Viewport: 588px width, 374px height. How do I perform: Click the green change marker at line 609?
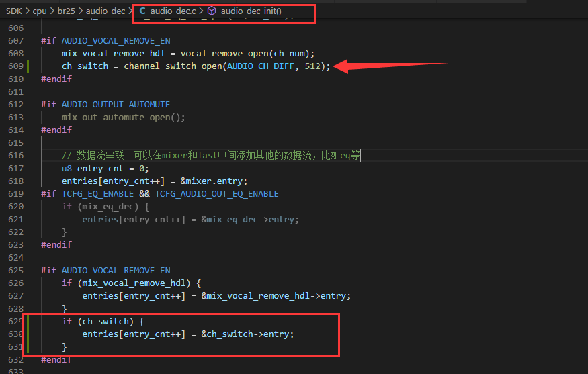(28, 66)
